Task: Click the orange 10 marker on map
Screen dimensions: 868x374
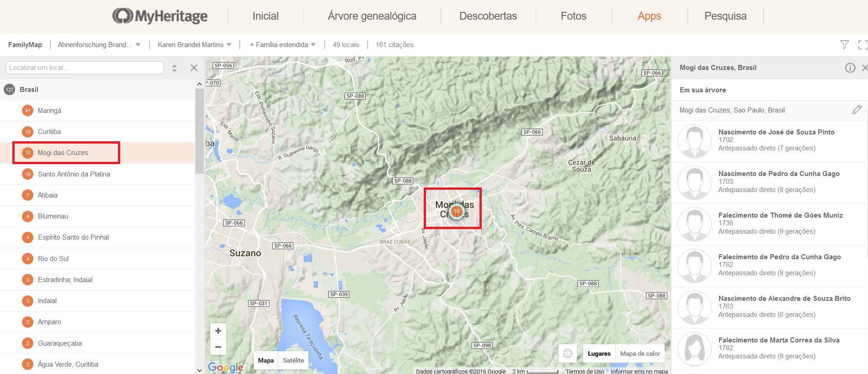Action: pyautogui.click(x=456, y=211)
